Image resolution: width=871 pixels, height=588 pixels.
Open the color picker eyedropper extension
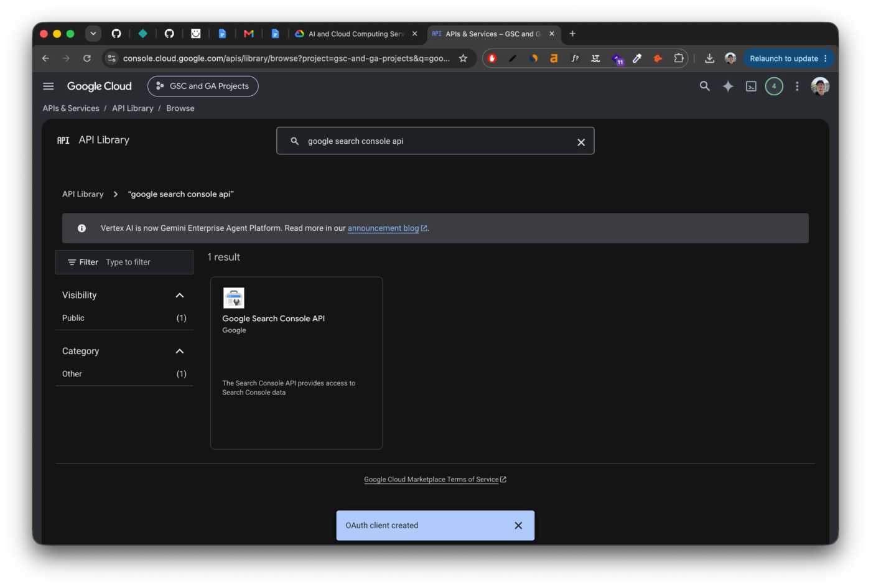point(637,58)
